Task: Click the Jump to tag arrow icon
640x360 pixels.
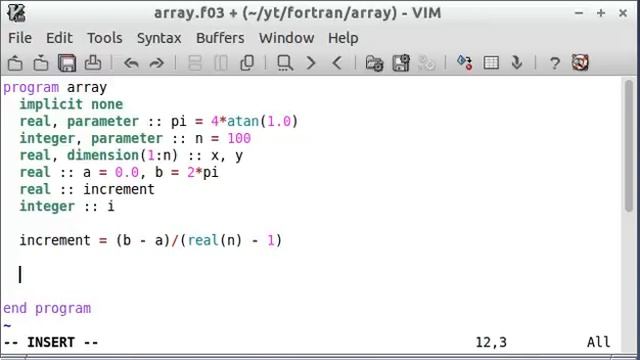Action: click(x=517, y=63)
